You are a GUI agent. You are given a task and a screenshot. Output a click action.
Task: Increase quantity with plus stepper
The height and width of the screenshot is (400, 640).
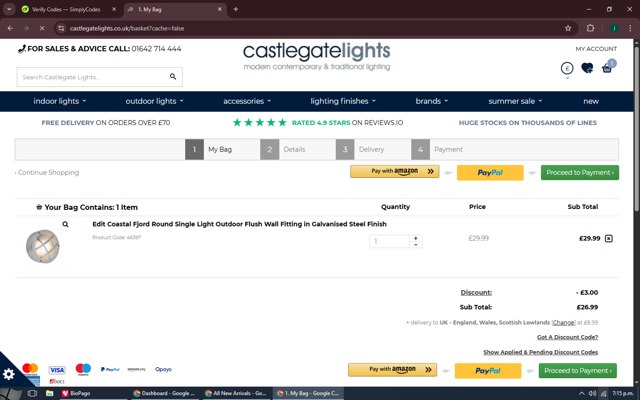[416, 238]
